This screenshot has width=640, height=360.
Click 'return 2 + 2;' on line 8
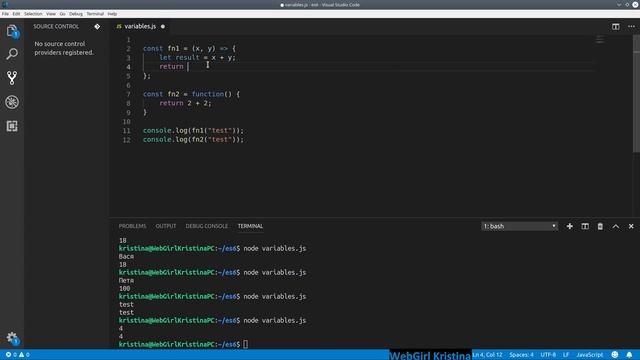click(x=185, y=103)
